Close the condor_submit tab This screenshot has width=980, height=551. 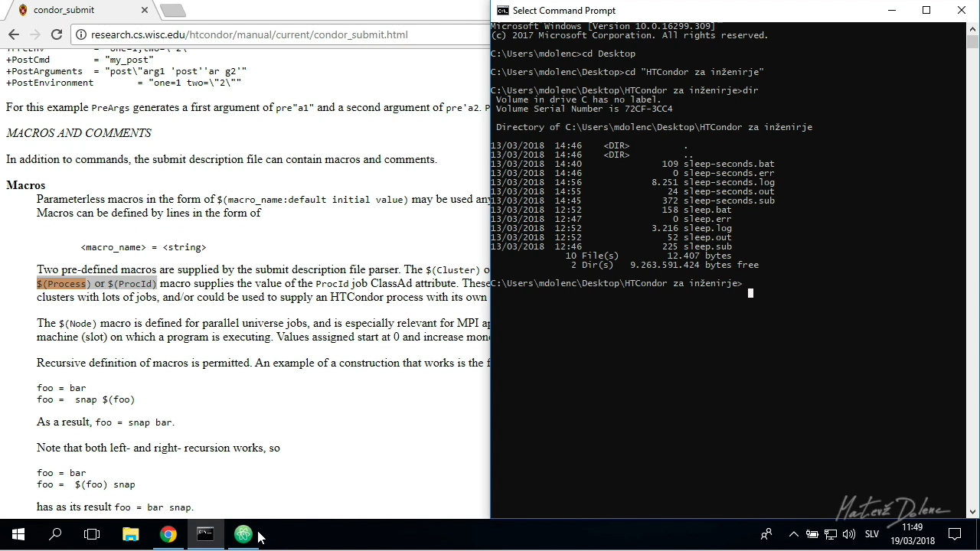[x=145, y=10]
